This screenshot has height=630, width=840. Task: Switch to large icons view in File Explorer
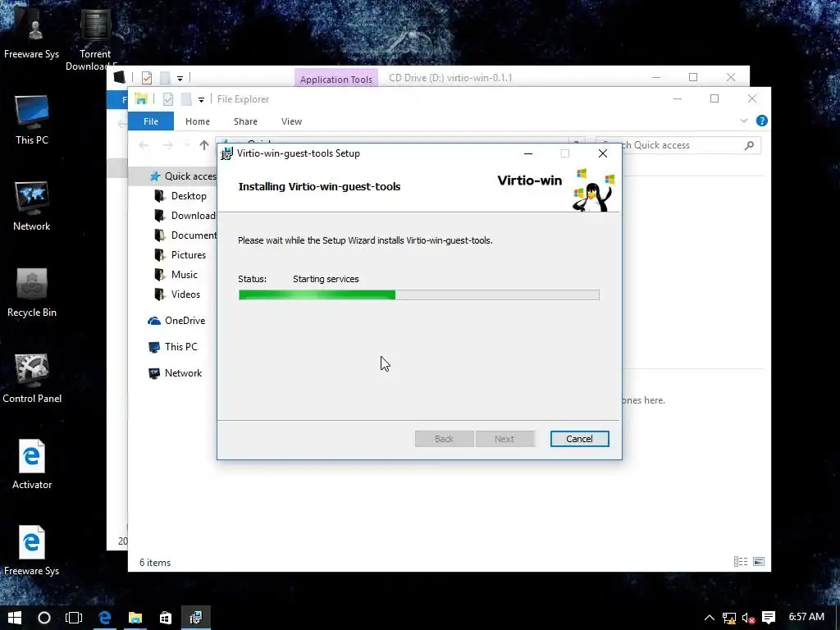(x=759, y=561)
